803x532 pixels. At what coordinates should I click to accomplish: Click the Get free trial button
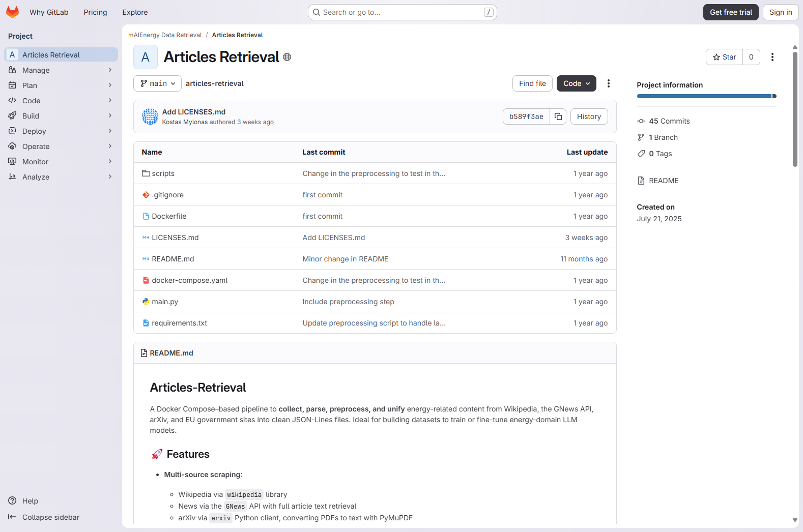[x=731, y=12]
